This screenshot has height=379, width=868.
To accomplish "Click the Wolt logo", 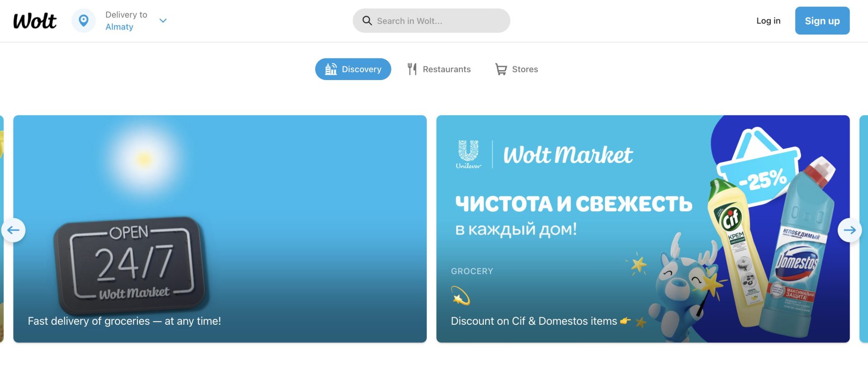I will click(x=35, y=21).
